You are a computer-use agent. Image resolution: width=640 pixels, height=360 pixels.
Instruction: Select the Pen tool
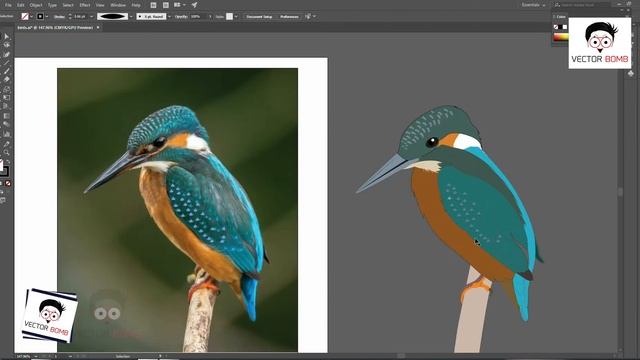click(7, 54)
